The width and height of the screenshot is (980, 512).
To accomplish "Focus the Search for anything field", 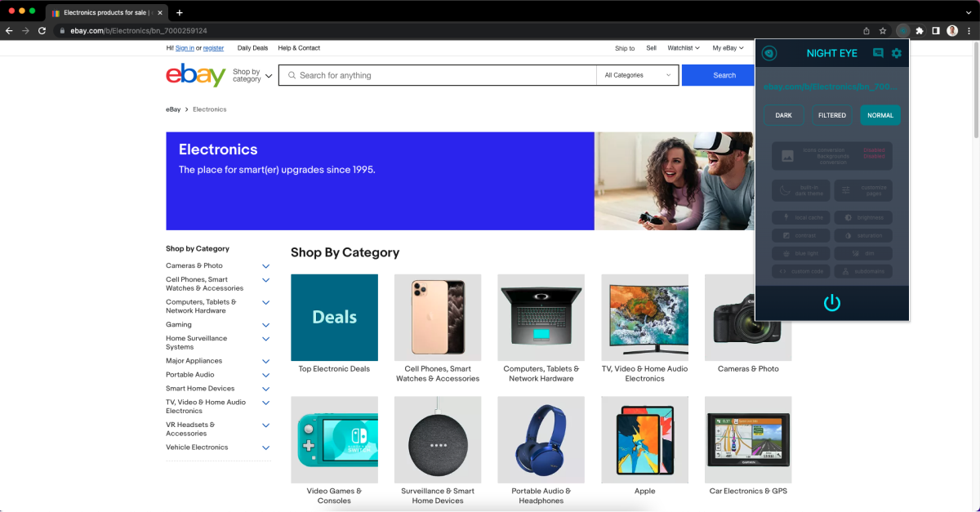I will pyautogui.click(x=438, y=75).
